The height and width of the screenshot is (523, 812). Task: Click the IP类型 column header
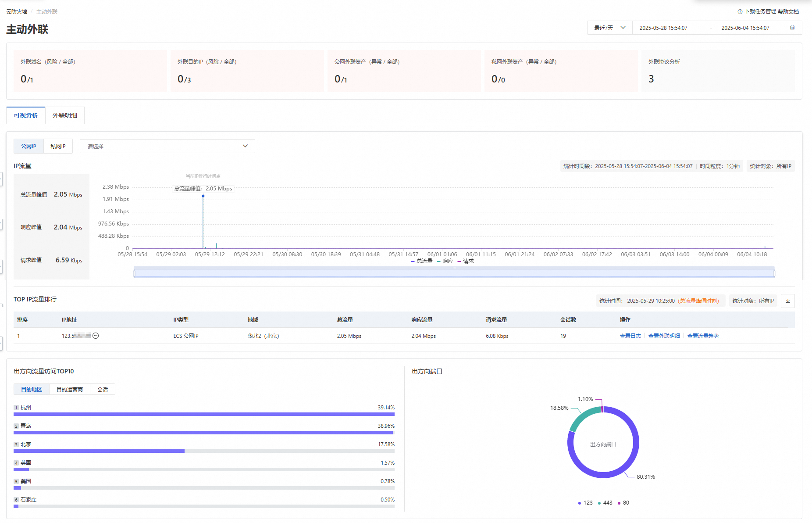181,319
